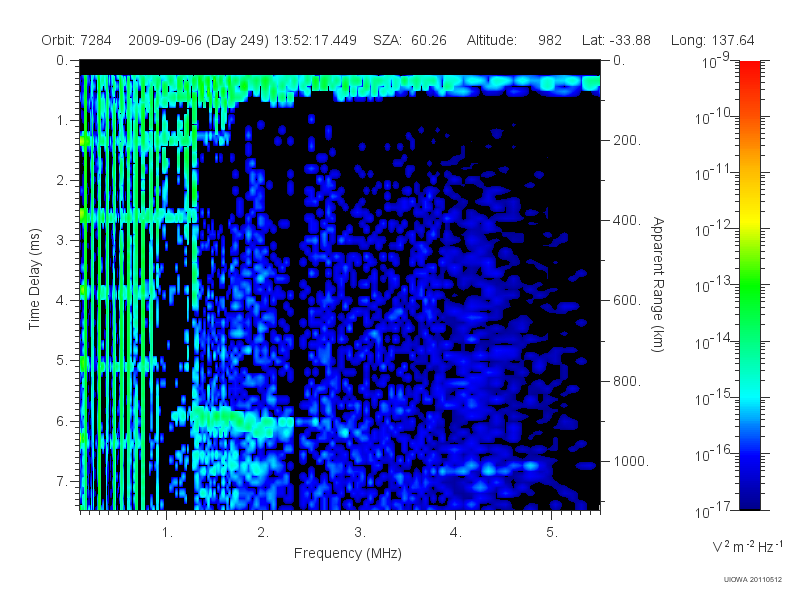Click the 'Lat: -33.88' value

(616, 40)
